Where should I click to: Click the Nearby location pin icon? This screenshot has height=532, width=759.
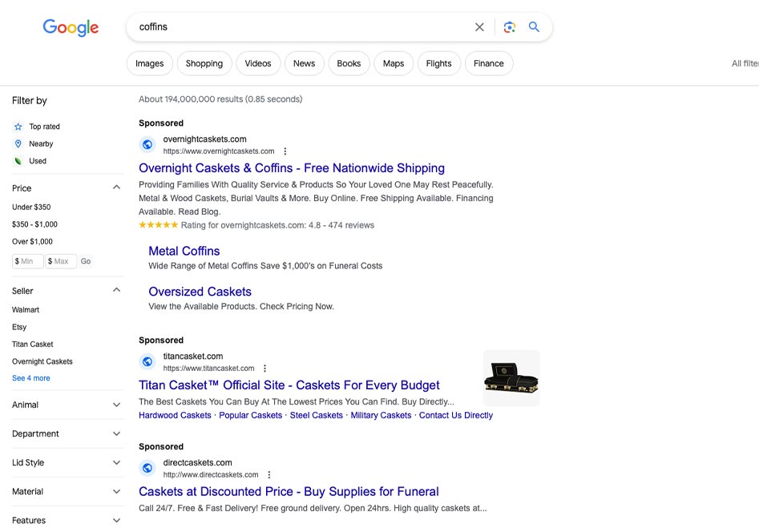(18, 143)
